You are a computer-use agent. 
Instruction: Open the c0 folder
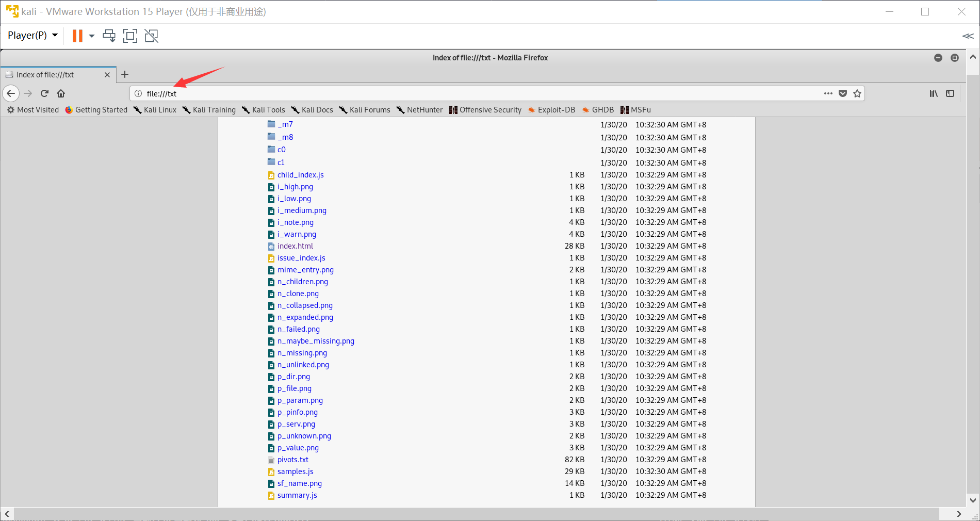(x=282, y=150)
